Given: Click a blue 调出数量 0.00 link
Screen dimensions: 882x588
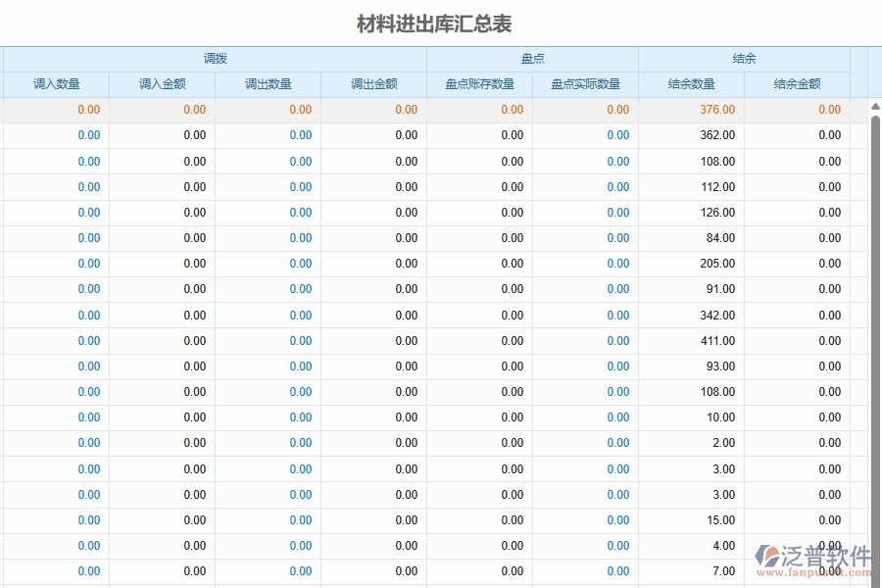Looking at the screenshot, I should pos(300,135).
